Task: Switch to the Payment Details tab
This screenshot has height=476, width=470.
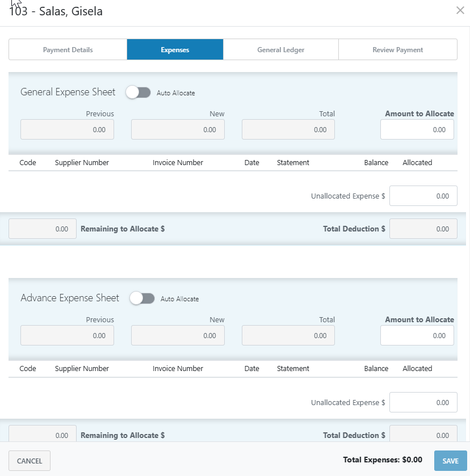Action: 68,49
